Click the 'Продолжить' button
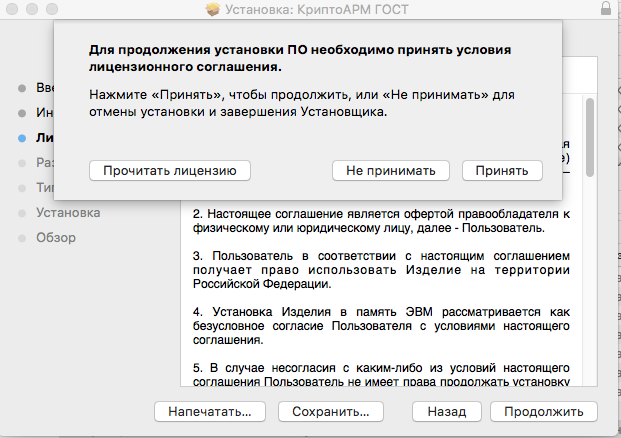The width and height of the screenshot is (621, 438). [x=544, y=411]
